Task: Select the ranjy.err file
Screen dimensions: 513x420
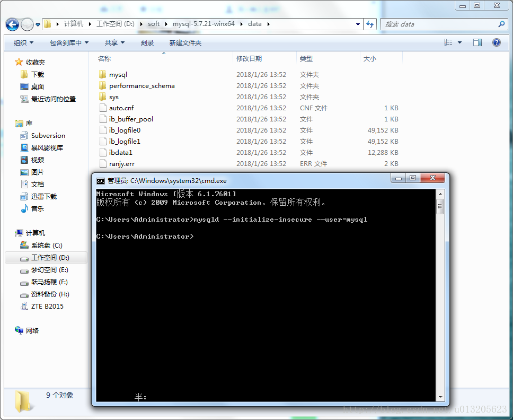Action: pyautogui.click(x=122, y=164)
